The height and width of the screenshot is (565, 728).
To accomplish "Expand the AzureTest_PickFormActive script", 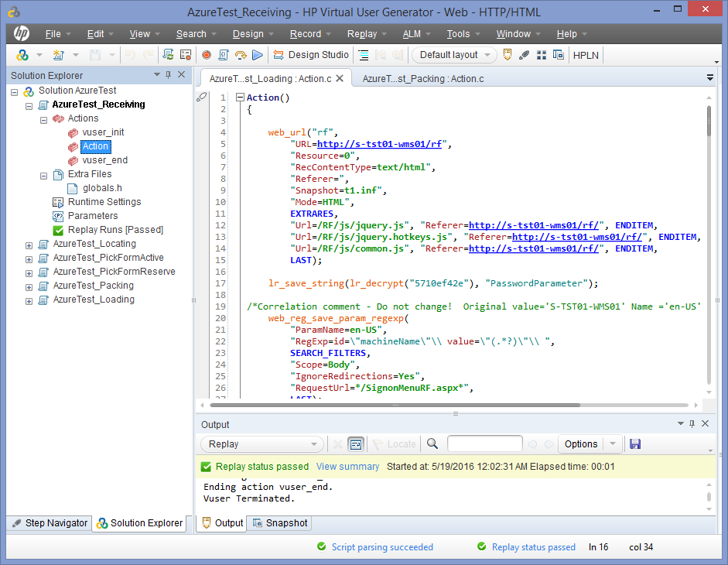I will coord(29,259).
